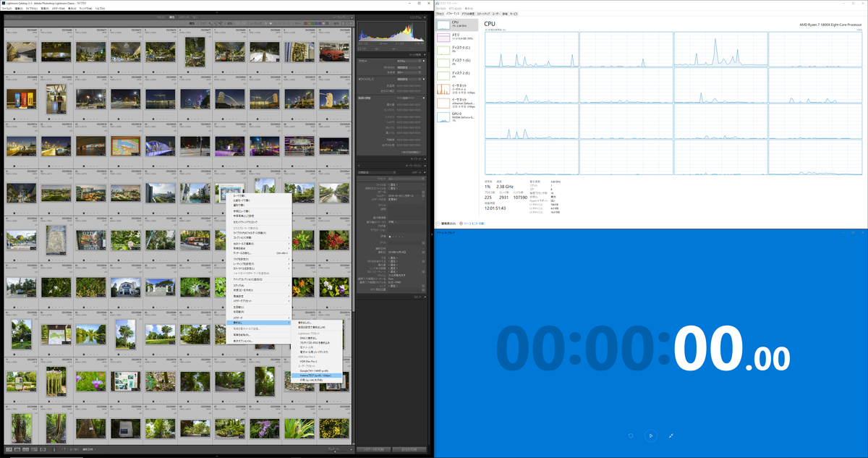The height and width of the screenshot is (458, 868).
Task: Select 写真を削除 in context menu
Action: (259, 334)
